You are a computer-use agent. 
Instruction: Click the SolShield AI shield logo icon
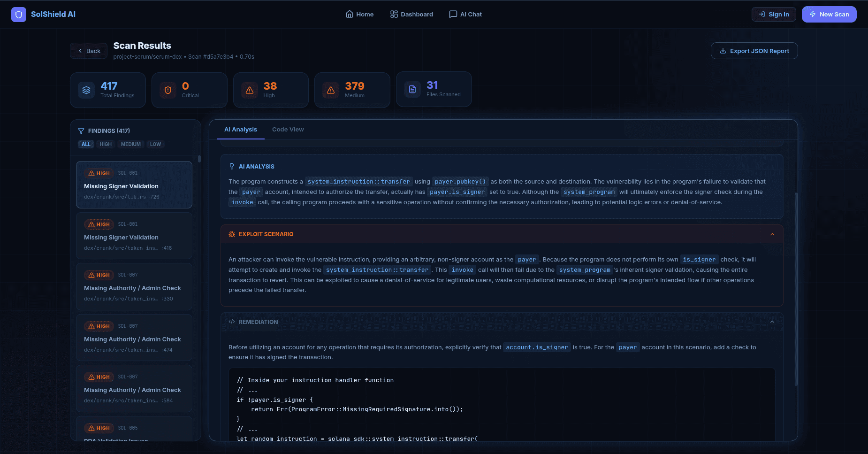click(19, 15)
